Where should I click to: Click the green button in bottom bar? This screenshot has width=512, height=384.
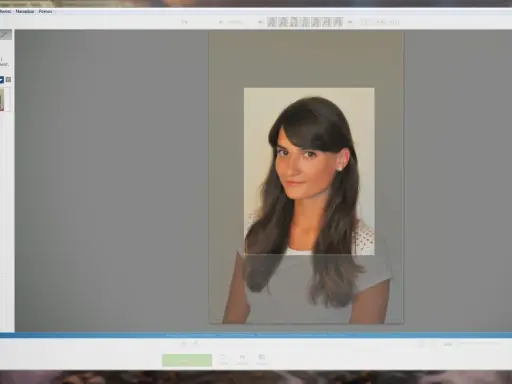pos(187,360)
